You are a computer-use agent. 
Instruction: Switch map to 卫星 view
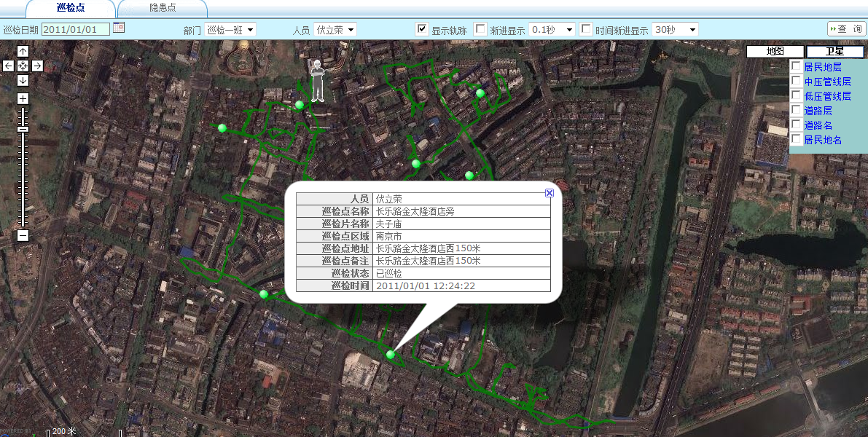tap(834, 52)
